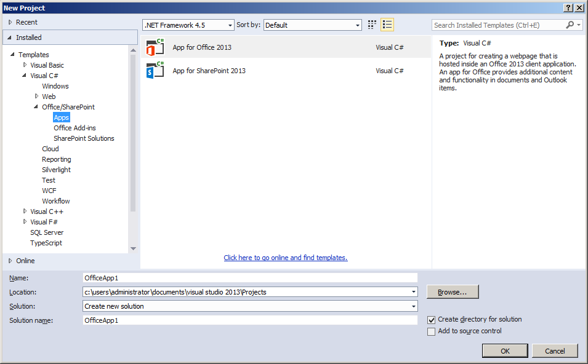Image resolution: width=588 pixels, height=364 pixels.
Task: Expand the Web node arrow
Action: tap(36, 97)
